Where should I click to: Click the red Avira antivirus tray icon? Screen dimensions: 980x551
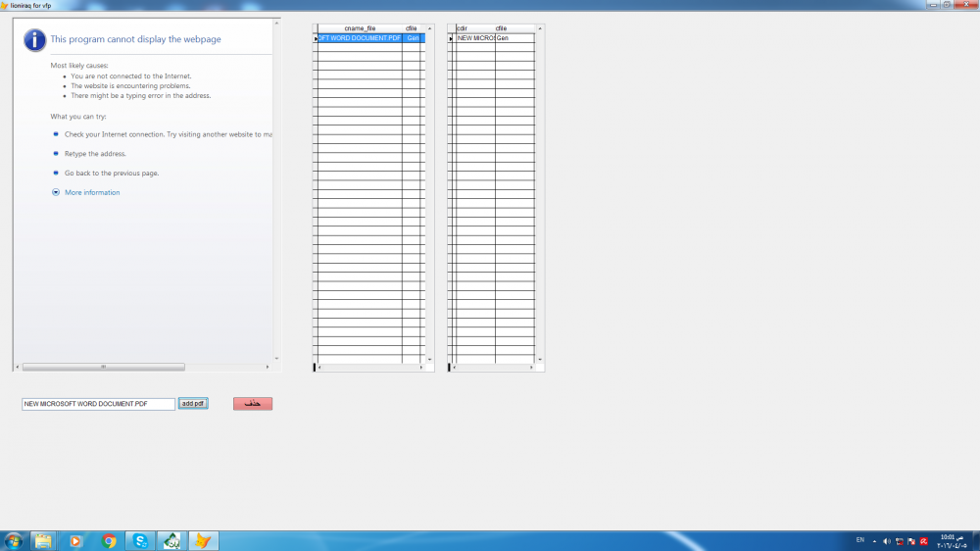pos(924,541)
